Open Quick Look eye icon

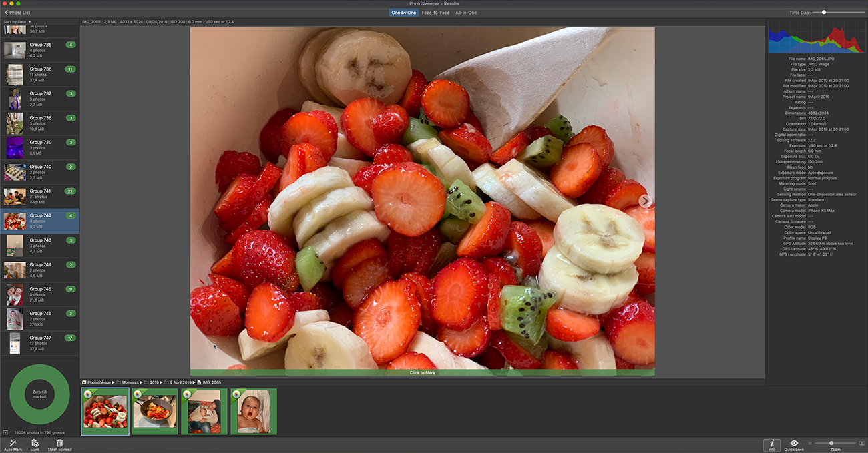(794, 443)
